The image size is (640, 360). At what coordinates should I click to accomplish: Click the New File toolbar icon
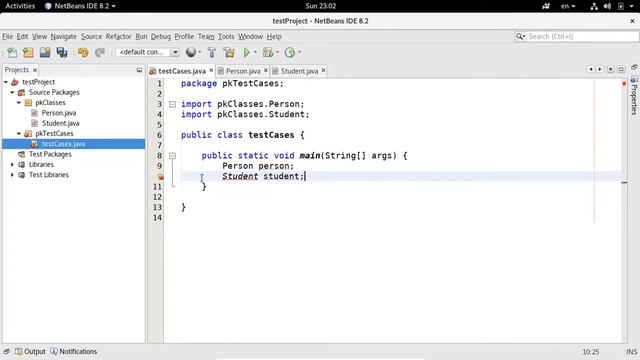tap(12, 52)
